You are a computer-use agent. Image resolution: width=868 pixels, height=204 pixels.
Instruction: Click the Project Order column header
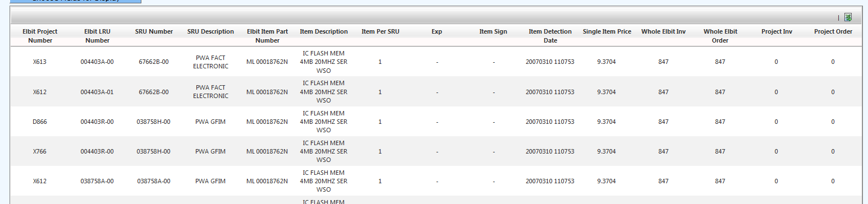click(x=833, y=32)
